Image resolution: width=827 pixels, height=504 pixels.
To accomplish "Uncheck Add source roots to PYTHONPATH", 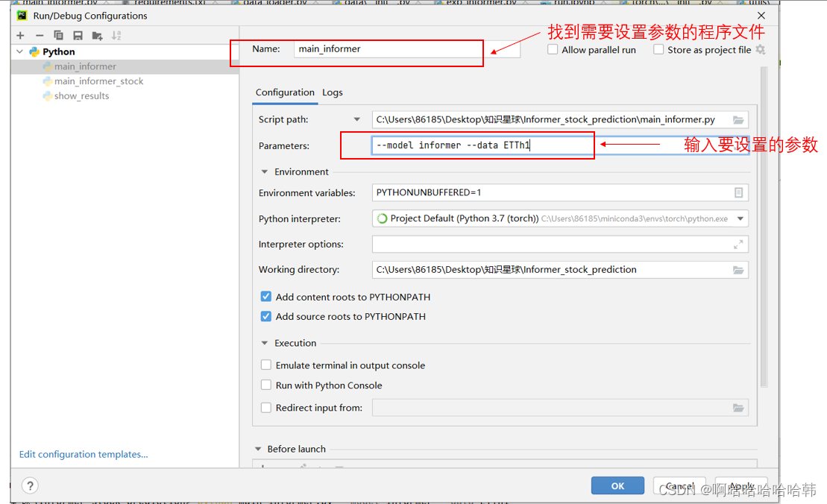I will click(x=265, y=316).
